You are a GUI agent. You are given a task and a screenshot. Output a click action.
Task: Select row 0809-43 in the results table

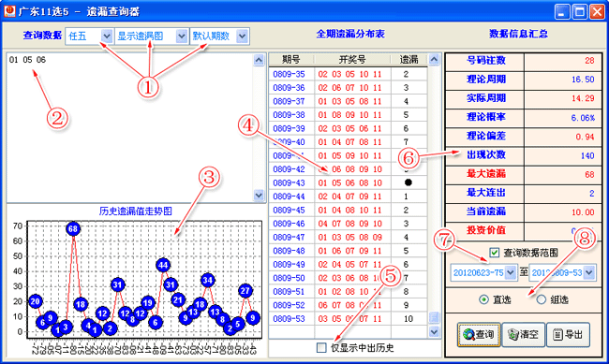tap(348, 182)
